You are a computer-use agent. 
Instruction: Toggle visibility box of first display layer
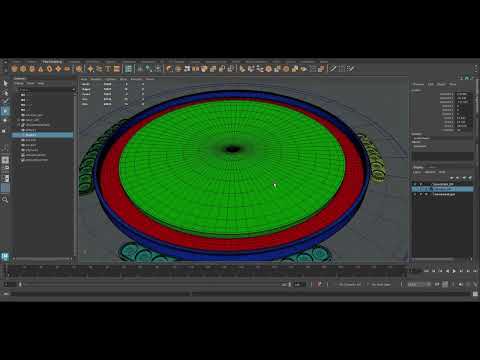[415, 184]
